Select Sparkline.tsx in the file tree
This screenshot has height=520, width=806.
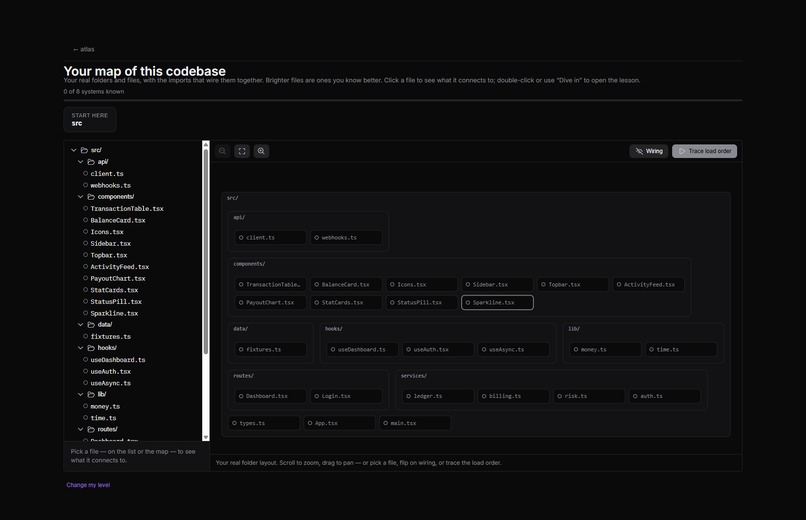(x=114, y=313)
